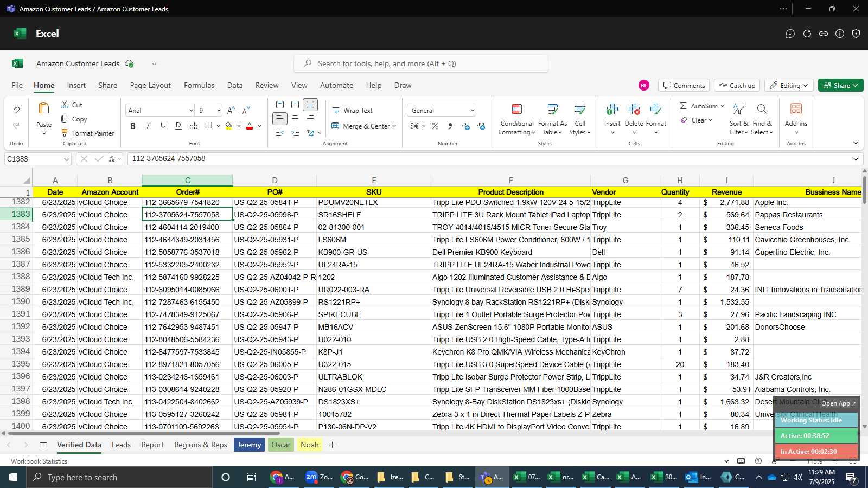Image resolution: width=868 pixels, height=488 pixels.
Task: Click the Share button
Action: (x=840, y=85)
